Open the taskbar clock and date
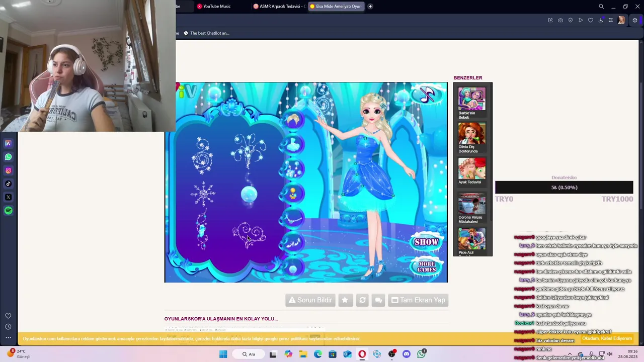The width and height of the screenshot is (644, 362). coord(628,354)
